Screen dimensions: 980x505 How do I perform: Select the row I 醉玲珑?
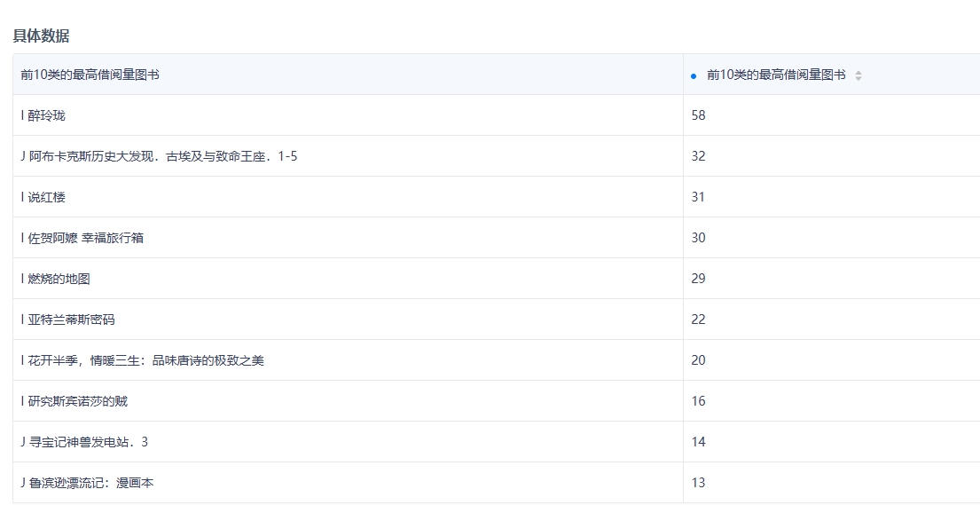tap(497, 115)
